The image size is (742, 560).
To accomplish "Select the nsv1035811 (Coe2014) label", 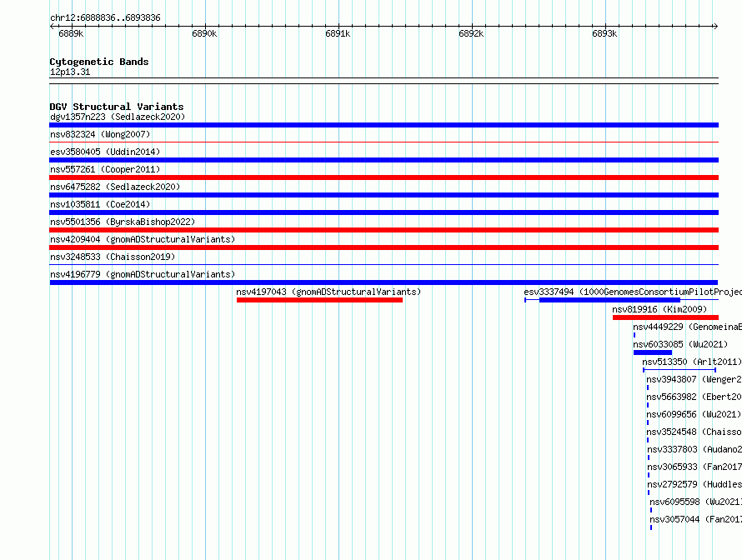I will 100,204.
